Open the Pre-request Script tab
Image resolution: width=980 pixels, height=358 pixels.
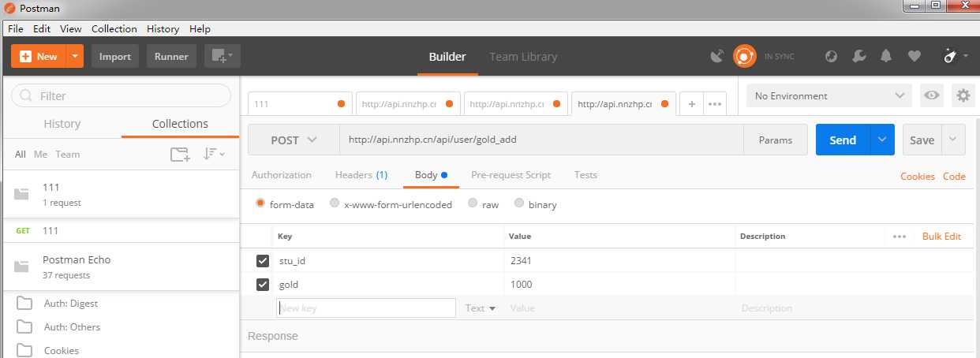[511, 175]
